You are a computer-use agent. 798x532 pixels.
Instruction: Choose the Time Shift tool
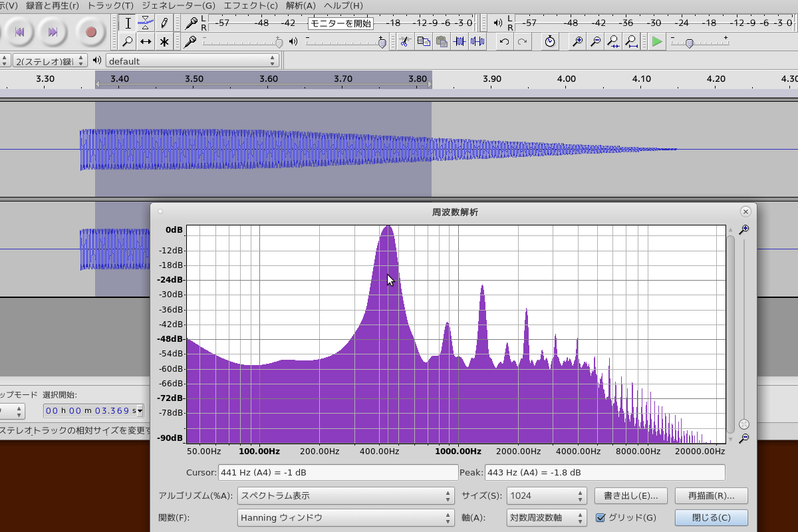tap(146, 42)
